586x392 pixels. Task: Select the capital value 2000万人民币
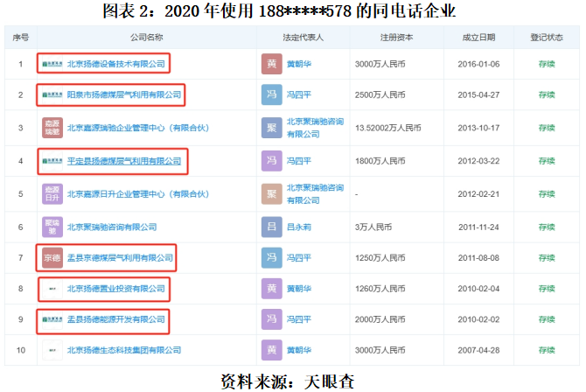tap(380, 319)
